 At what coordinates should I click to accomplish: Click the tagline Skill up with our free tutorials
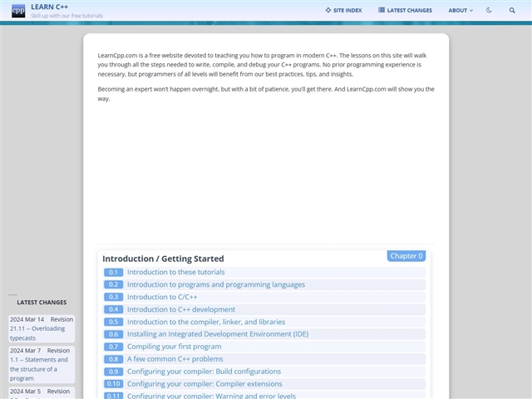[66, 16]
